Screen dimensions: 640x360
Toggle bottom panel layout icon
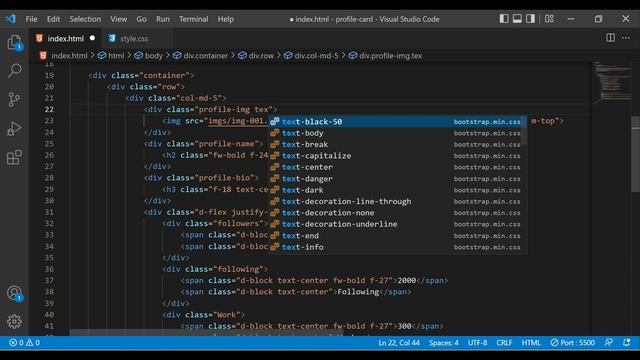point(517,19)
